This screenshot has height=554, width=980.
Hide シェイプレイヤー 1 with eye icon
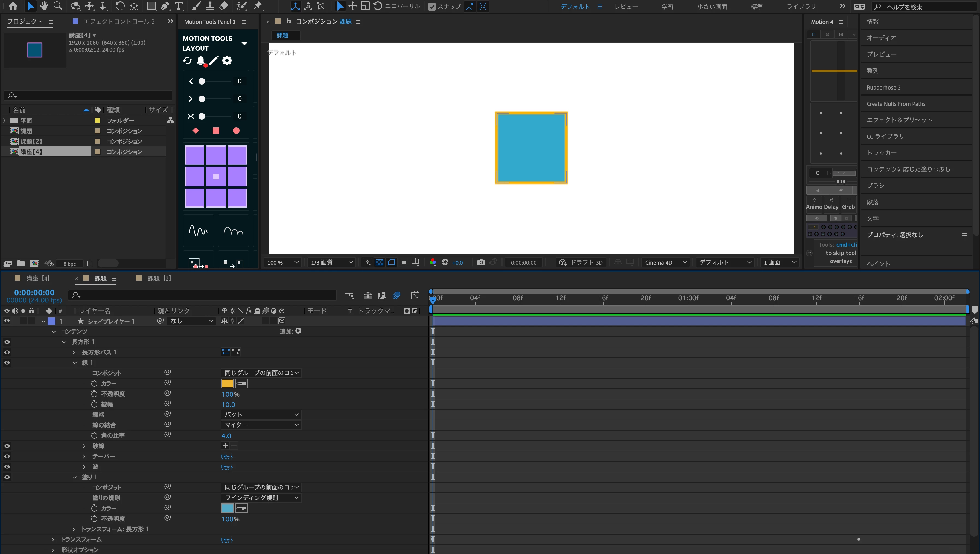pos(7,321)
